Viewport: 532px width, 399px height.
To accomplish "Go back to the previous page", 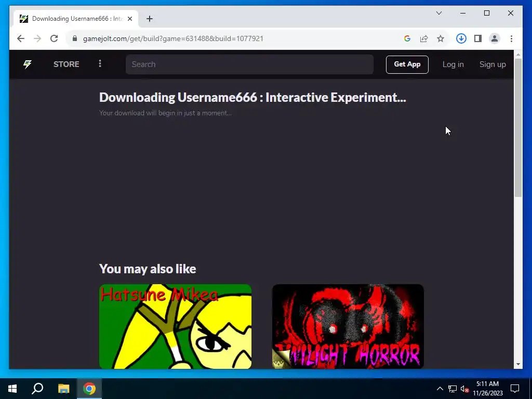I will click(21, 38).
